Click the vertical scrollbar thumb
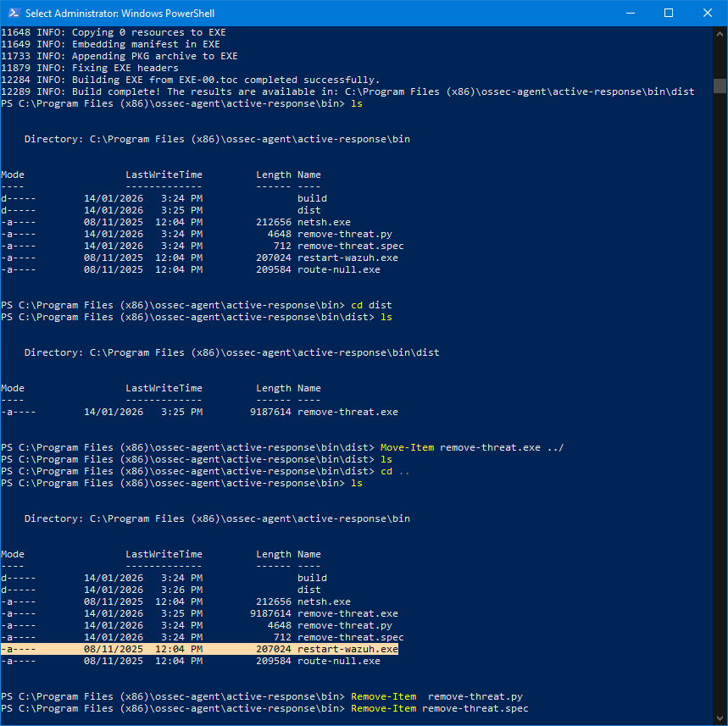The image size is (728, 726). [720, 86]
